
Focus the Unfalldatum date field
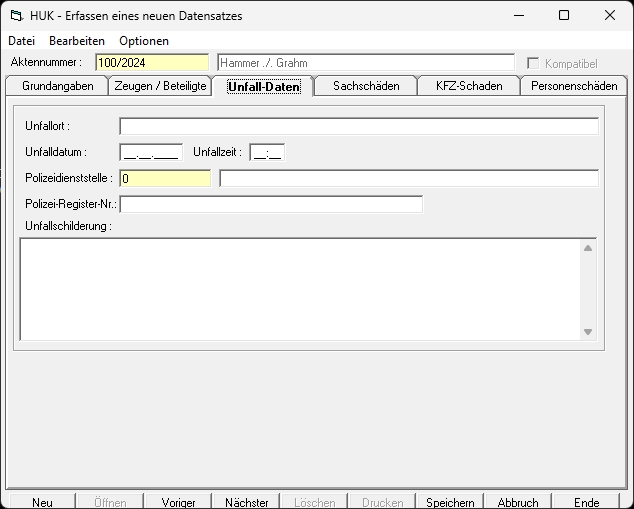tap(150, 152)
